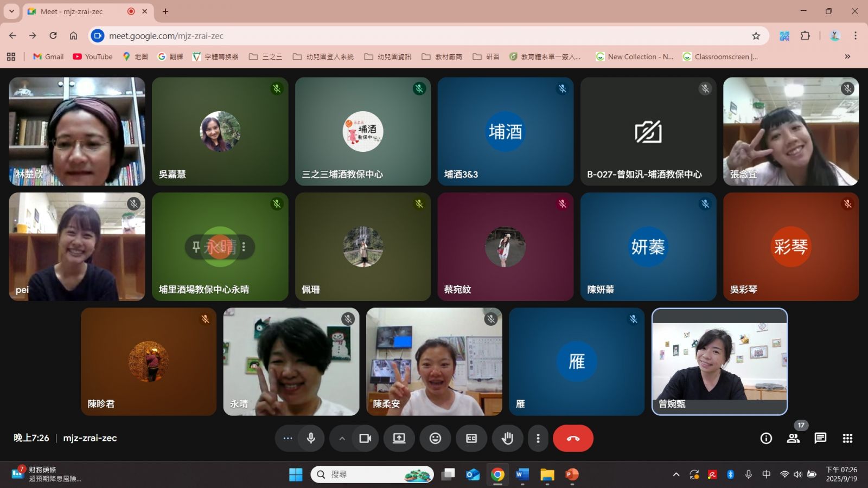Show the participants list icon
Viewport: 868px width, 488px height.
[793, 438]
